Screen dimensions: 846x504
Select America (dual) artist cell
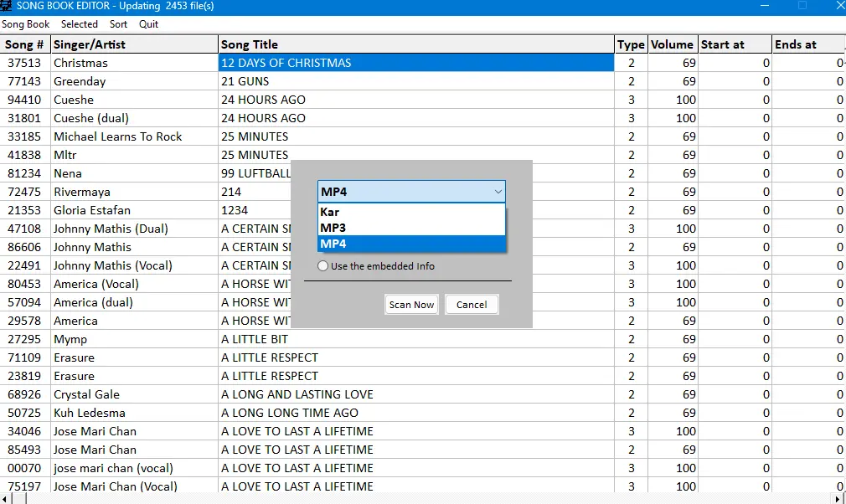tap(134, 302)
